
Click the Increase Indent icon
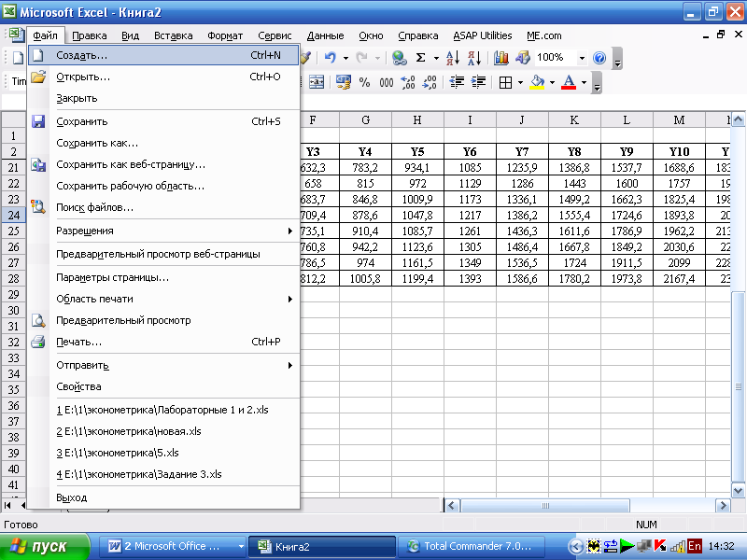pos(477,83)
